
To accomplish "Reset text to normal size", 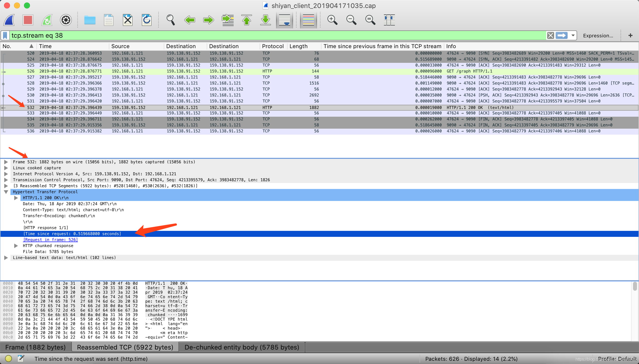I will pos(370,20).
